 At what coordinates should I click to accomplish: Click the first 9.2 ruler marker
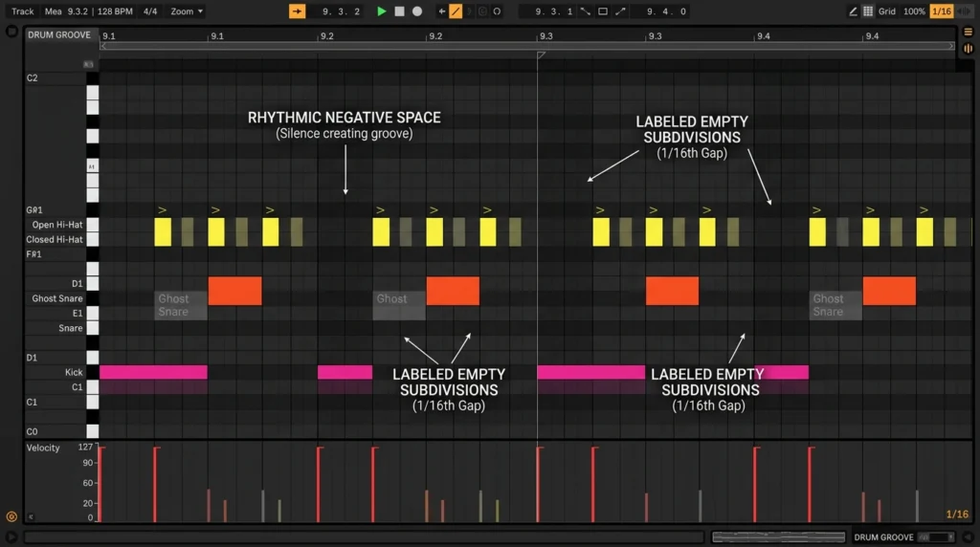pos(326,36)
